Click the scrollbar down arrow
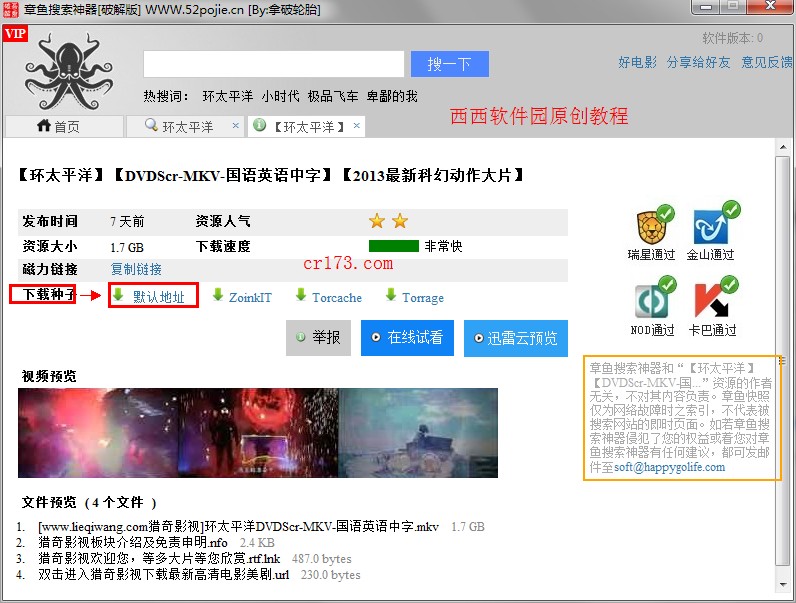Viewport: 796px width, 603px height. [x=782, y=585]
